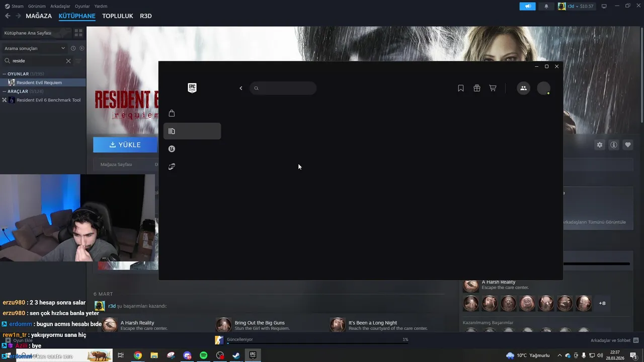Maximize the Epic Games launcher window

pyautogui.click(x=546, y=66)
